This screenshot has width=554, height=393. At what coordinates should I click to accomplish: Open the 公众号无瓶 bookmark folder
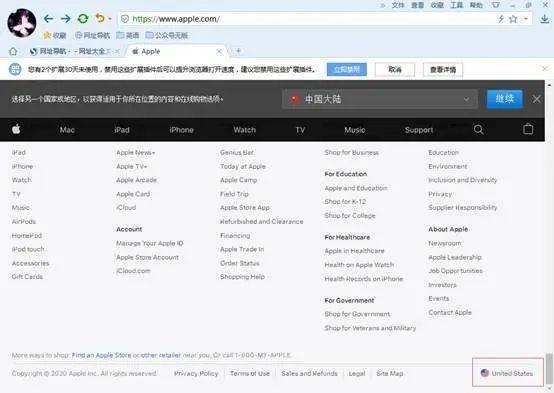point(167,35)
